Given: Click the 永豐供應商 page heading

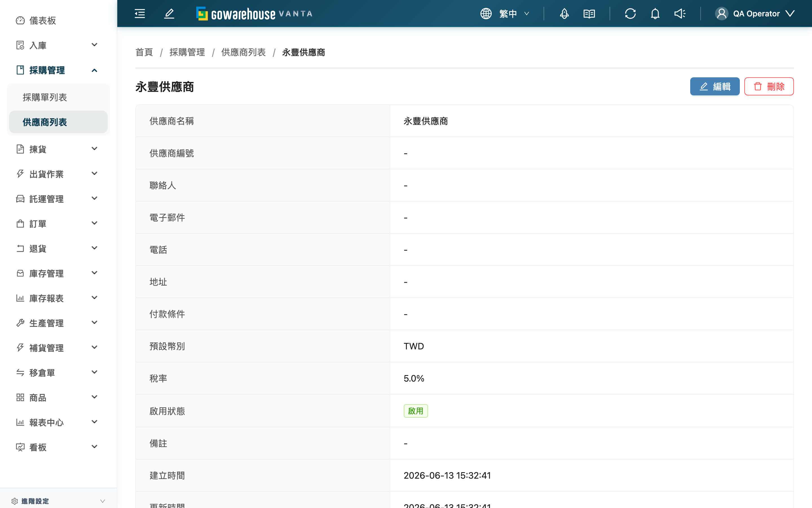Looking at the screenshot, I should point(165,87).
